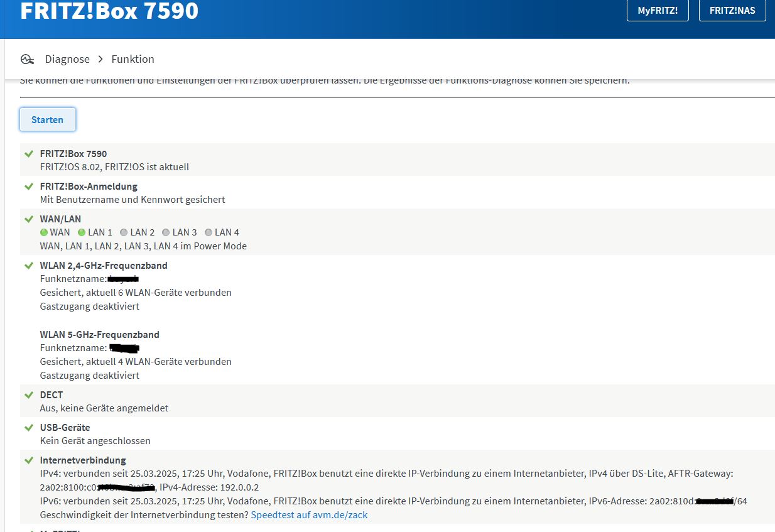This screenshot has height=532, width=775.
Task: Click the green WAN status LED
Action: tap(44, 232)
